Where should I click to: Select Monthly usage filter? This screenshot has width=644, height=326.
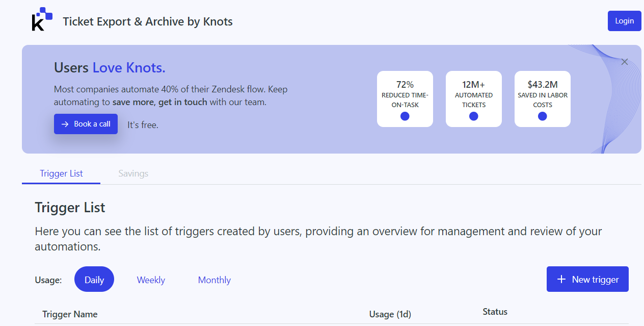[214, 280]
